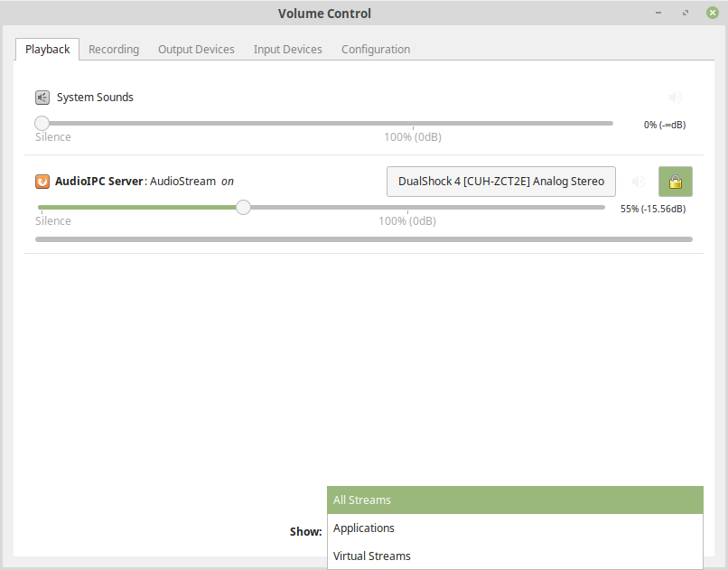Open the DualShock 4 Analog Stereo device selector
728x570 pixels.
click(x=501, y=182)
